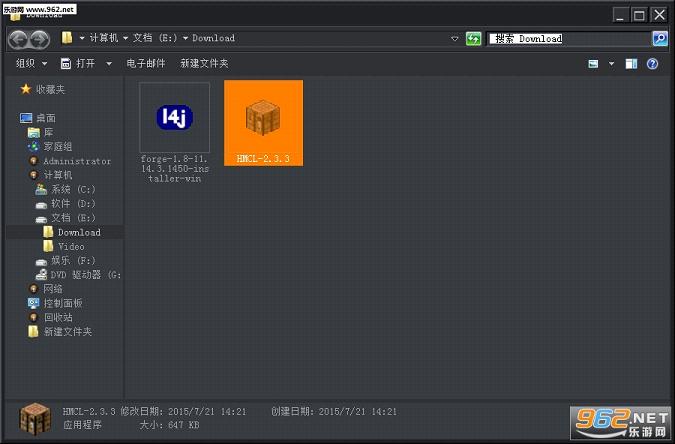
Task: Change view with the view mode icon
Action: pyautogui.click(x=593, y=64)
